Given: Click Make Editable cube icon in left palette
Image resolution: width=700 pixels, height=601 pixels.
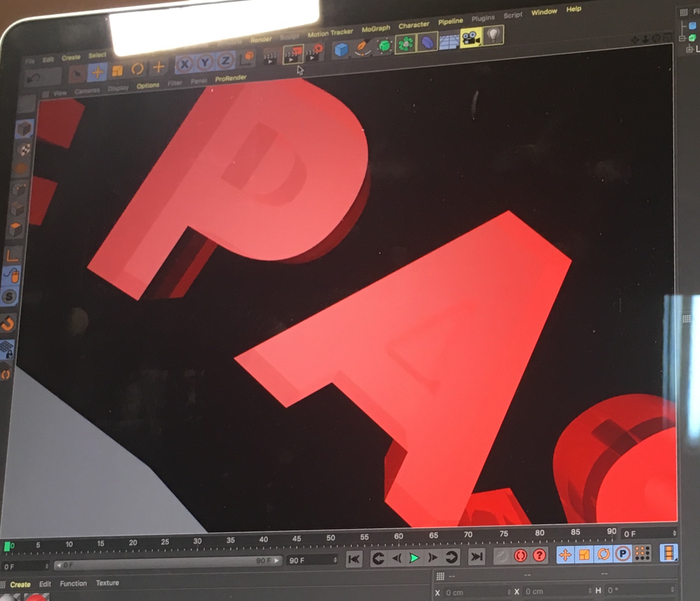Looking at the screenshot, I should tap(24, 128).
